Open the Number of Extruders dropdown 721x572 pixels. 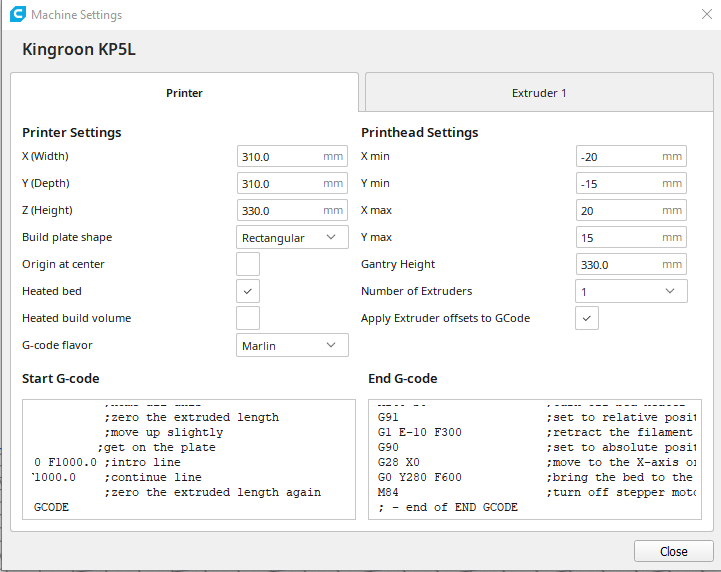tap(631, 291)
